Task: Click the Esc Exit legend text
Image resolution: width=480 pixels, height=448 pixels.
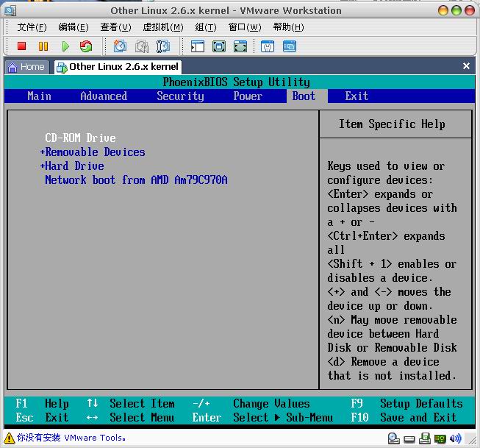Action: [x=42, y=418]
